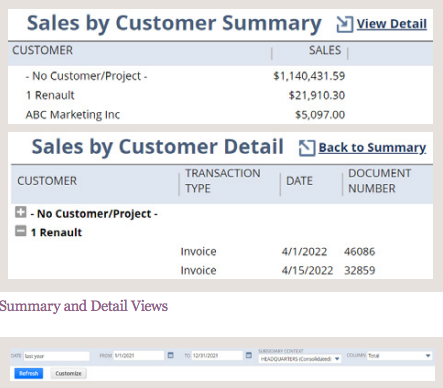This screenshot has height=388, width=443.
Task: Click the Refresh button
Action: point(29,373)
